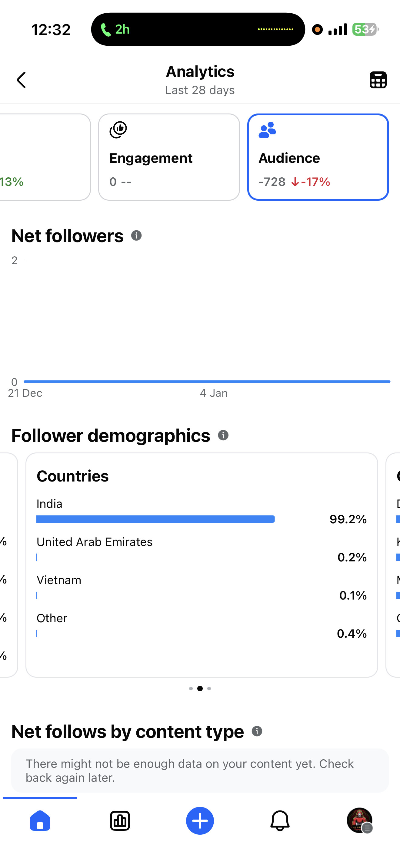Viewport: 400px width, 868px height.
Task: Tap the Net followers chart line
Action: [206, 381]
